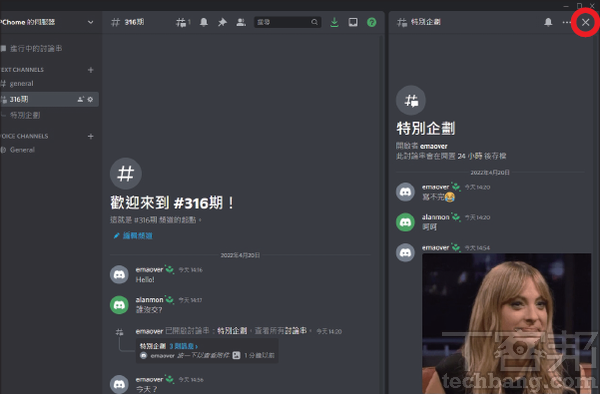Add a new text channel
Image resolution: width=600 pixels, height=394 pixels.
(x=91, y=70)
